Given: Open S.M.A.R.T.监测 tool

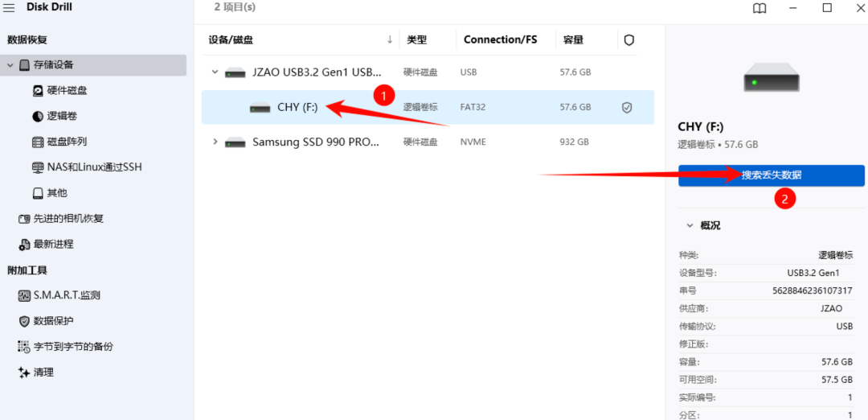Looking at the screenshot, I should 67,295.
